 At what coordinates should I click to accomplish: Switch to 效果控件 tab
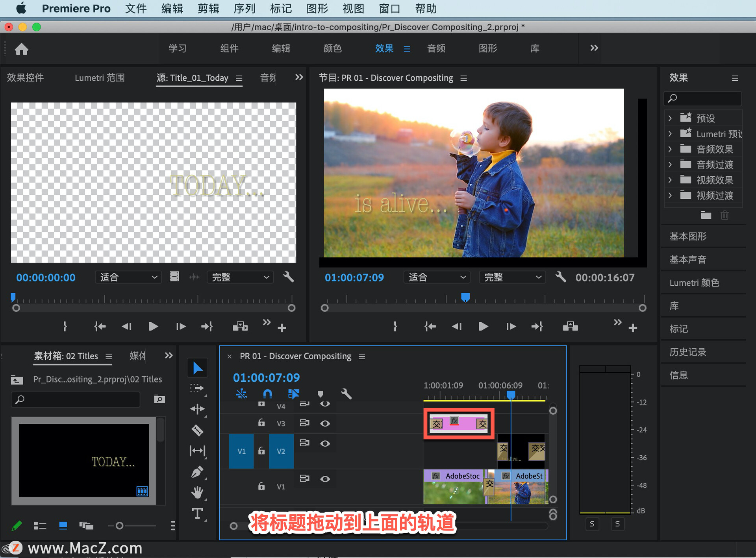[25, 78]
